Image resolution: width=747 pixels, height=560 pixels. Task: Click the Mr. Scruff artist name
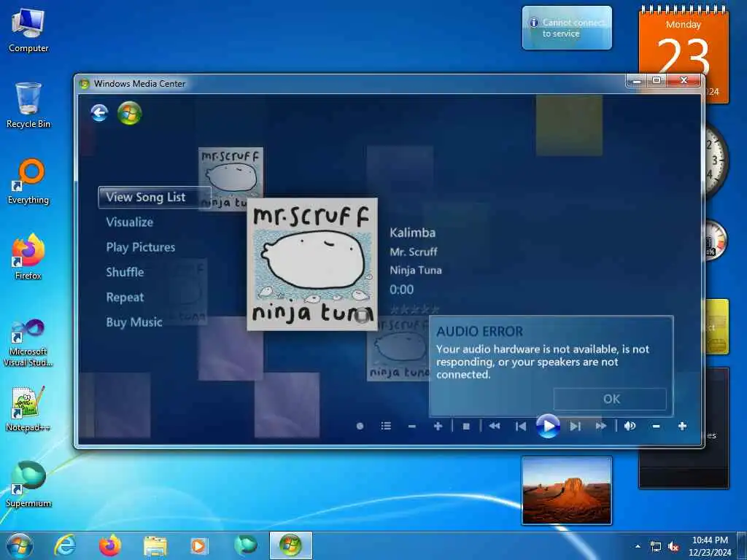point(414,252)
